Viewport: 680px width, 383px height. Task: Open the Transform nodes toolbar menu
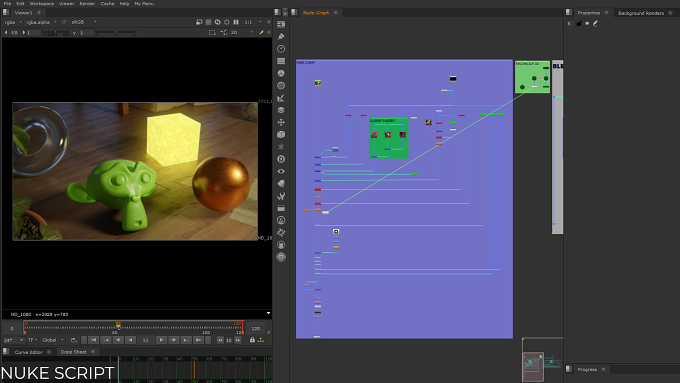(x=281, y=122)
